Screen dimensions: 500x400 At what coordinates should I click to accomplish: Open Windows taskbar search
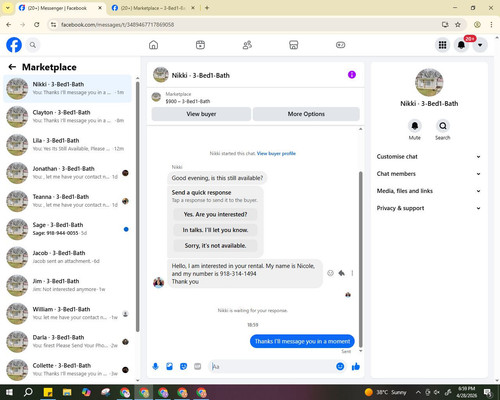point(28,392)
